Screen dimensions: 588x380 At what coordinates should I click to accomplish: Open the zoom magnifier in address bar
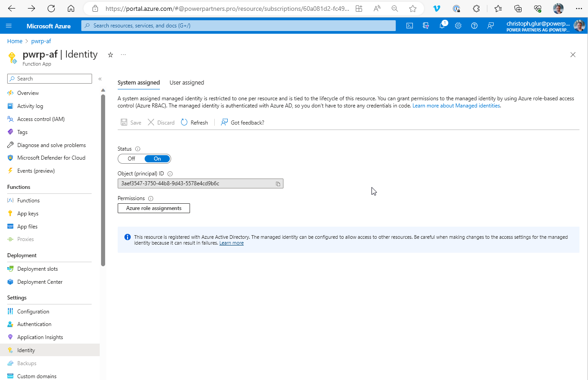click(395, 9)
